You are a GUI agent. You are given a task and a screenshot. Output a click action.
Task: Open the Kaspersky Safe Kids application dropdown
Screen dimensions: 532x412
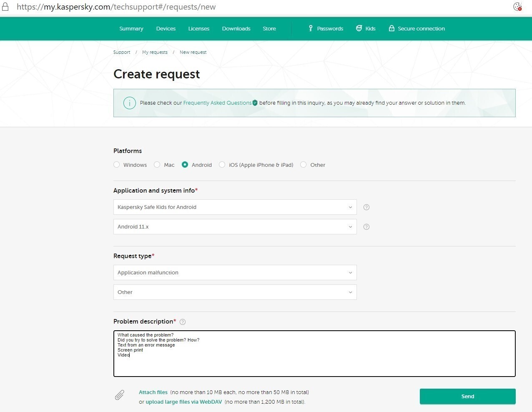(235, 207)
